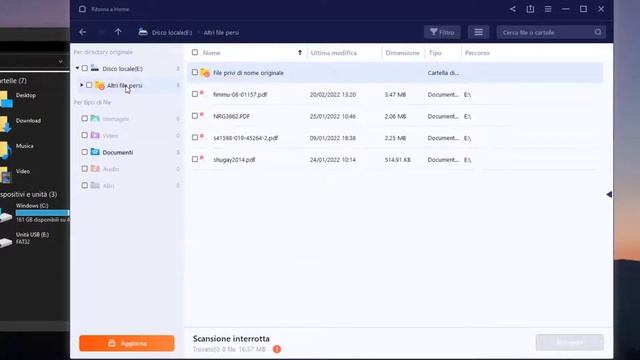Screen dimensions: 640x360
Task: Click the Disco locale(E:) drive icon in tree
Action: 95,68
